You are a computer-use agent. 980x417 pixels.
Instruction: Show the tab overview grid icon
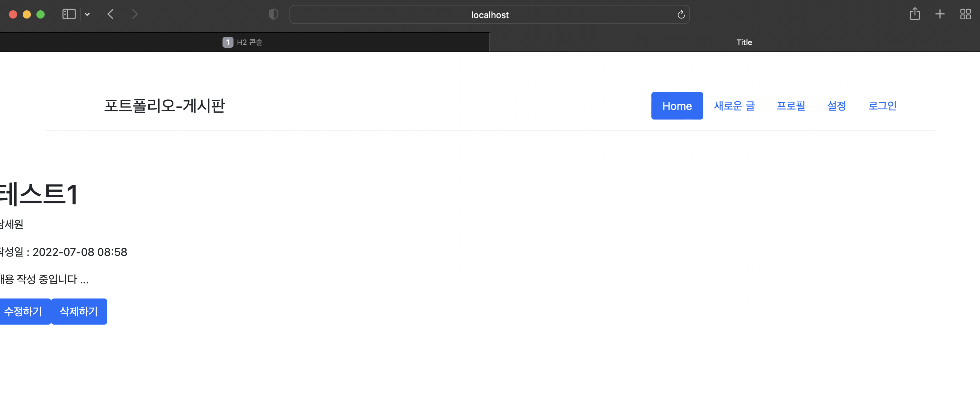[965, 14]
